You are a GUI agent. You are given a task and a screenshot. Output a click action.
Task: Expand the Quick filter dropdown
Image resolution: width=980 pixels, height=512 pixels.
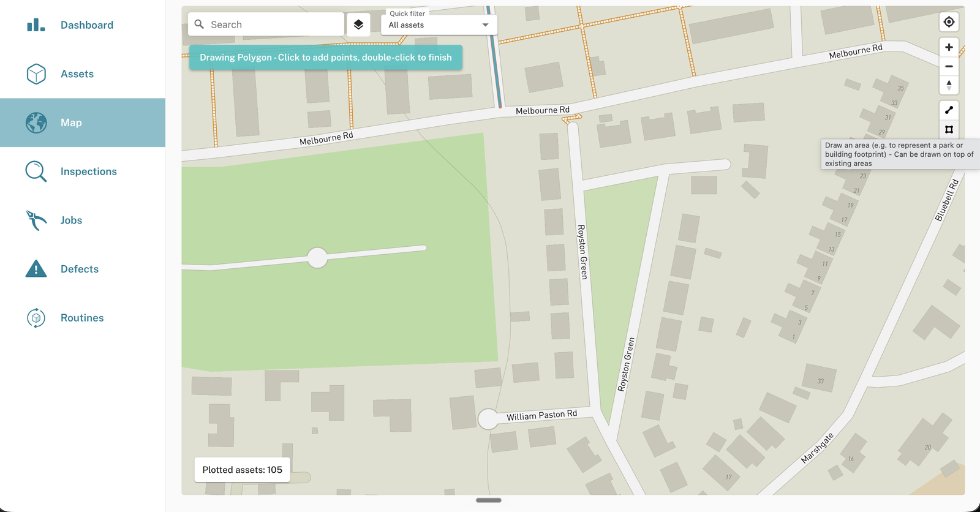pos(439,25)
